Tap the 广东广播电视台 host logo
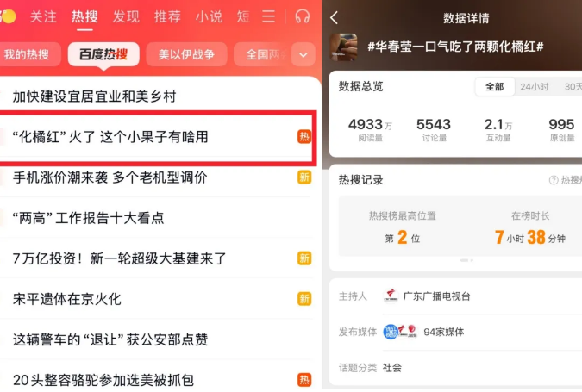 [x=391, y=296]
